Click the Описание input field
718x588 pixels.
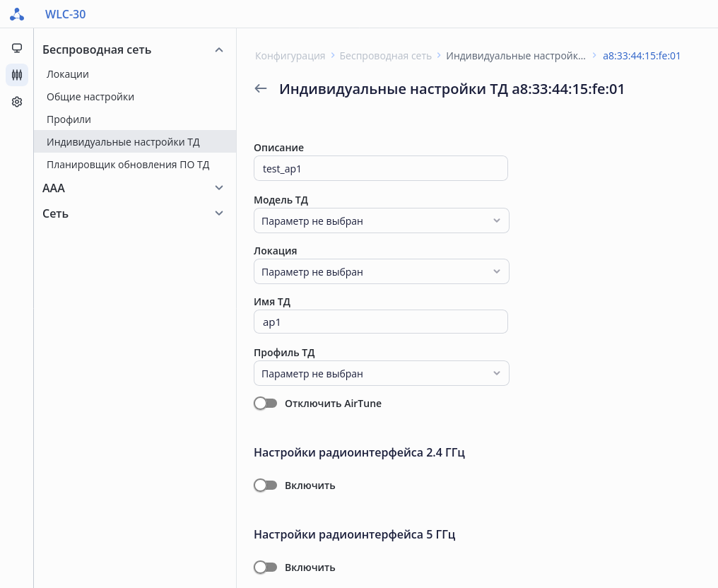coord(380,168)
